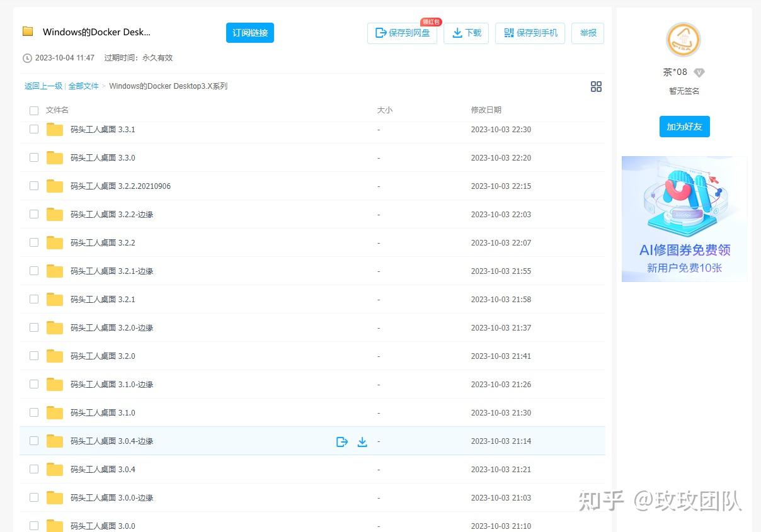Click the clock icon before the date
Screen dimensions: 761x532
coord(27,58)
